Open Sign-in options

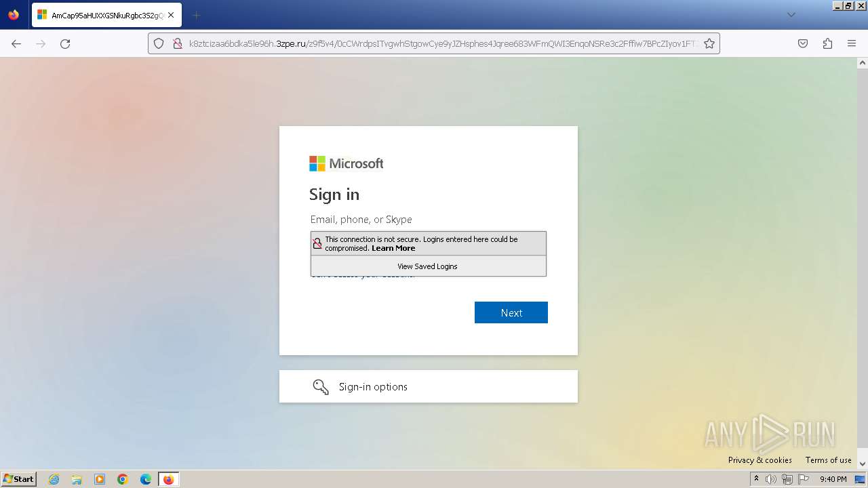pos(429,386)
